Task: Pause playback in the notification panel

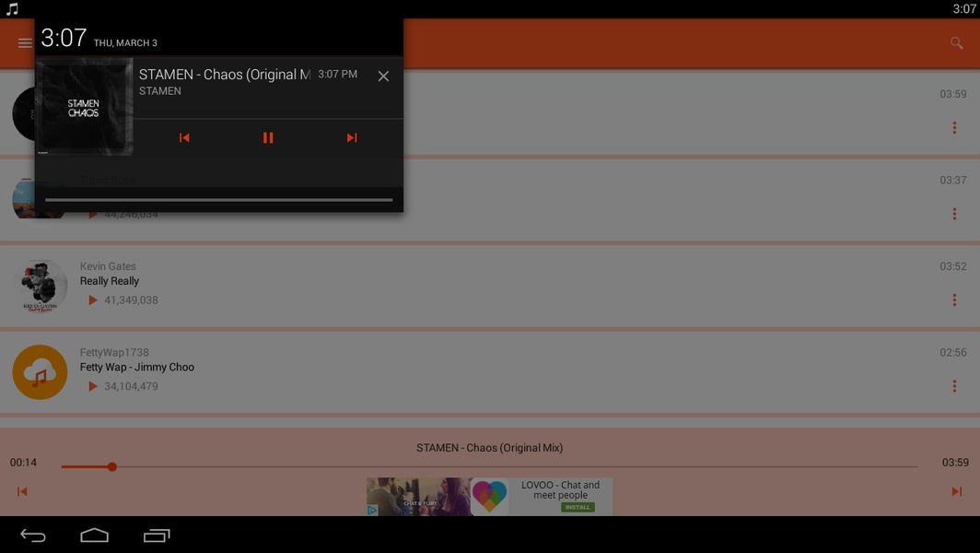Action: tap(268, 137)
